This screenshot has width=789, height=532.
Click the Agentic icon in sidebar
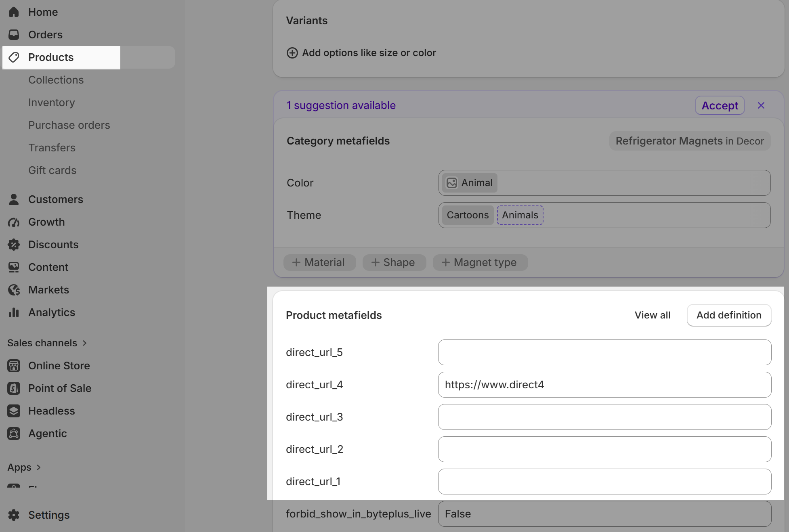[x=14, y=434]
